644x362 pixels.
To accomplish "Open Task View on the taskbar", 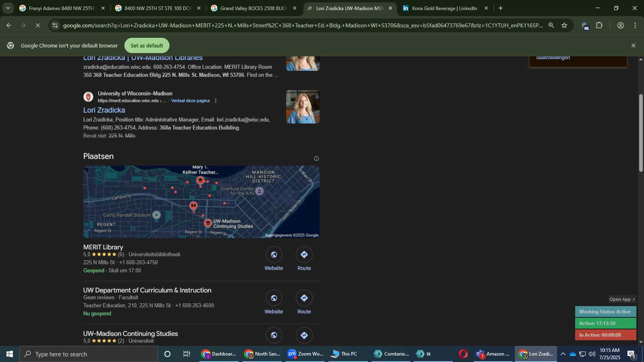I will [x=187, y=354].
